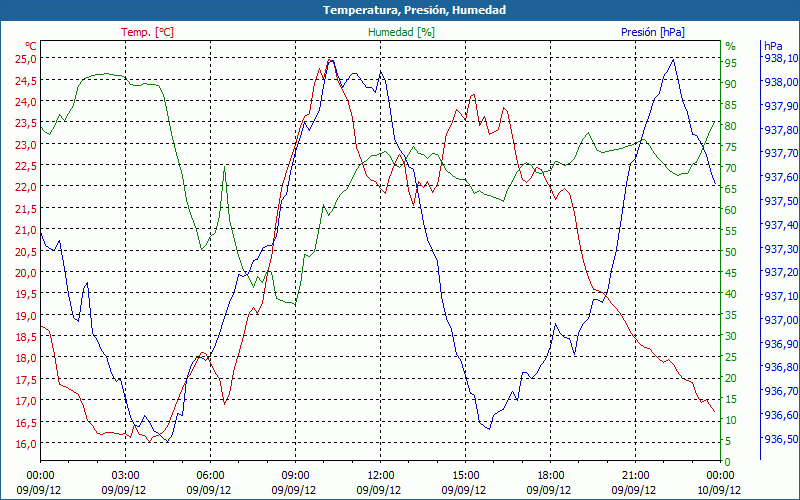Click the '938,10' pressure axis value
800x500 pixels.
[x=782, y=58]
